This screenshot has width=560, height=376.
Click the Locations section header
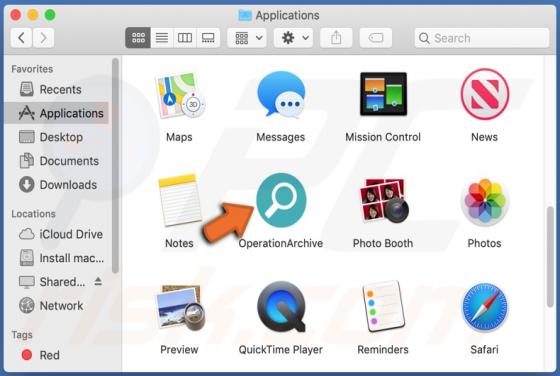click(x=34, y=214)
